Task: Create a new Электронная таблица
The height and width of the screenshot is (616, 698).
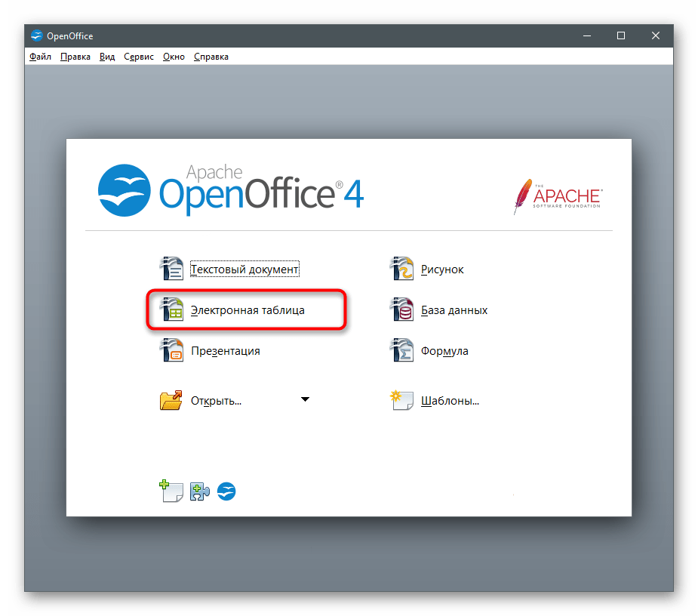Action: (248, 310)
